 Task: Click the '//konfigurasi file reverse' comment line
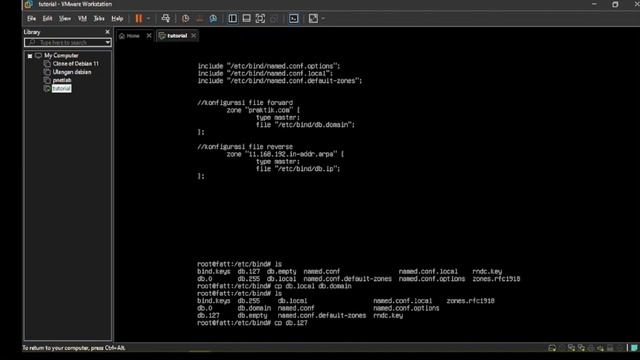point(245,147)
